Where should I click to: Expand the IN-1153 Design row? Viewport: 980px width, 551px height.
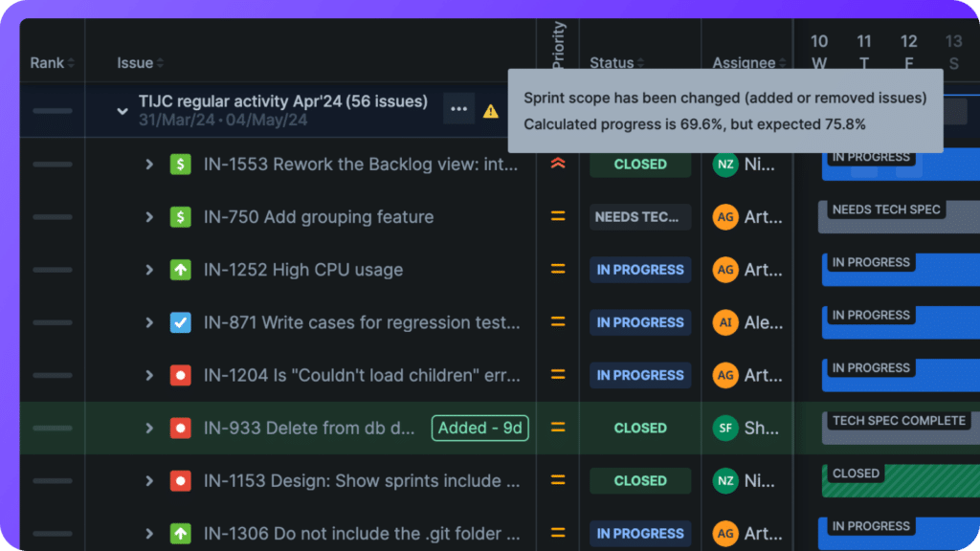click(149, 480)
